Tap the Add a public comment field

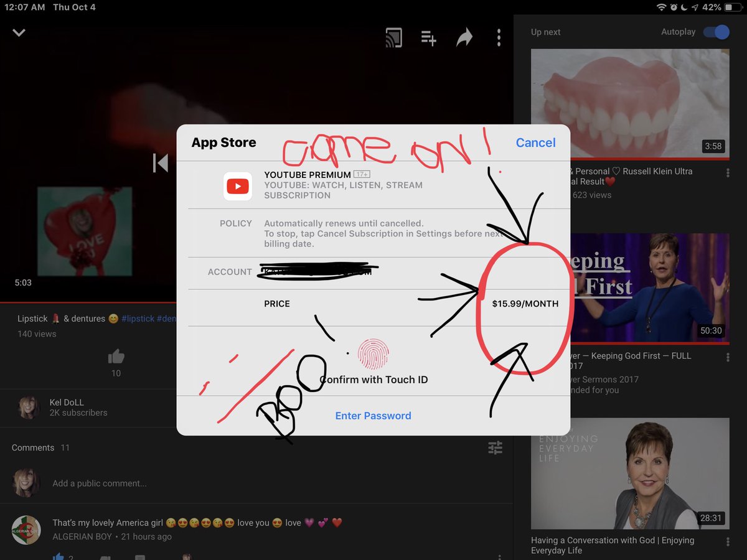pyautogui.click(x=100, y=483)
